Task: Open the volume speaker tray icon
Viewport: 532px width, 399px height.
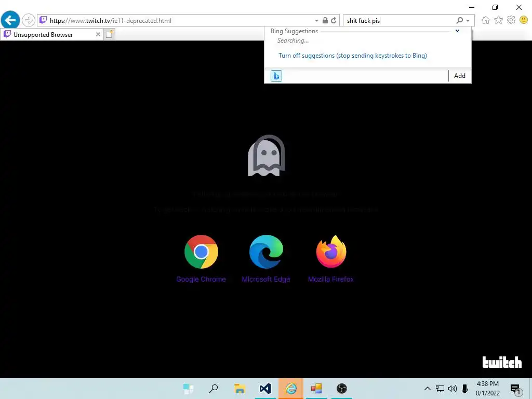Action: (453, 389)
